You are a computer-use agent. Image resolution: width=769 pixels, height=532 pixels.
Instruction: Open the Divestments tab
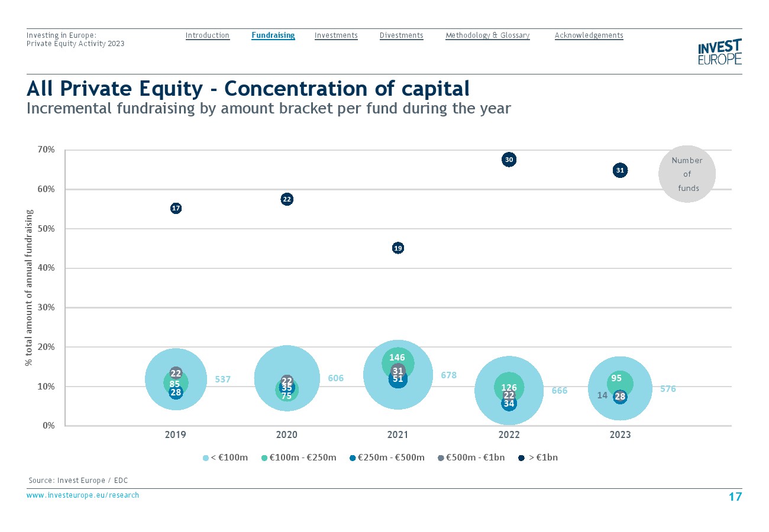coord(401,35)
